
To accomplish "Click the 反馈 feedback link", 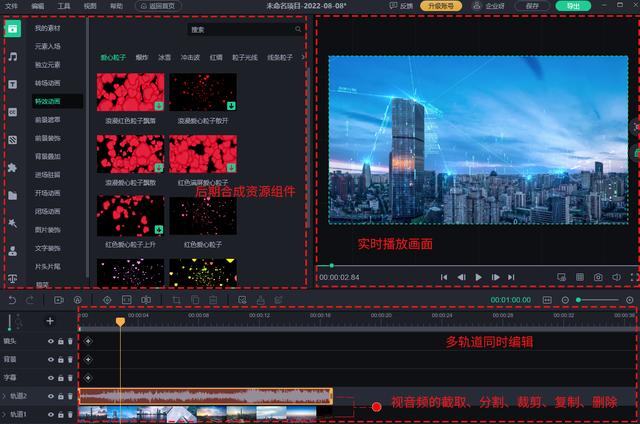I will tap(402, 6).
